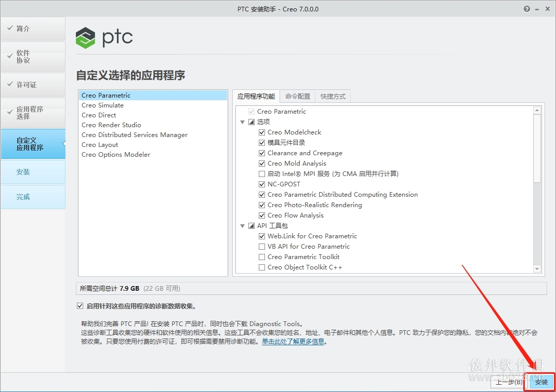Enable 启动 Intel MPI 服务 option
Screen dimensions: 556x392
(262, 173)
